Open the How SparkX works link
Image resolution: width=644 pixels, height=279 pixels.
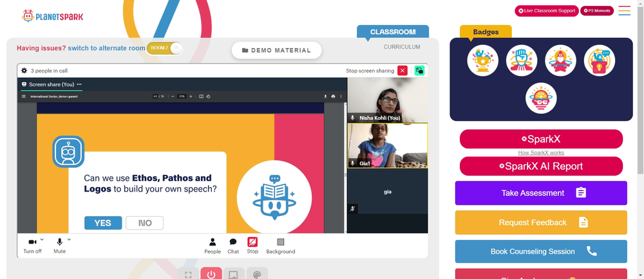tap(541, 153)
